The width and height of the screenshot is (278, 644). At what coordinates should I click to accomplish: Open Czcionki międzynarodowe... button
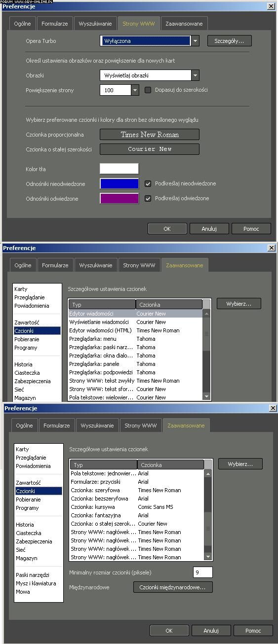[173, 587]
